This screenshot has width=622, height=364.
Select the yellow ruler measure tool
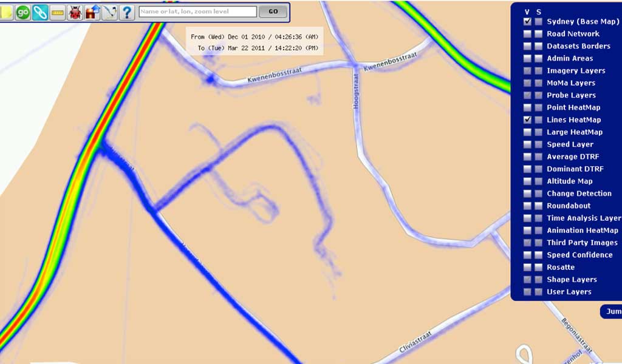58,12
